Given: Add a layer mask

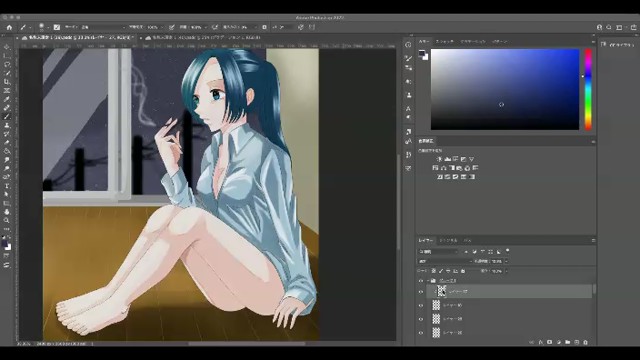Looking at the screenshot, I should [549, 342].
